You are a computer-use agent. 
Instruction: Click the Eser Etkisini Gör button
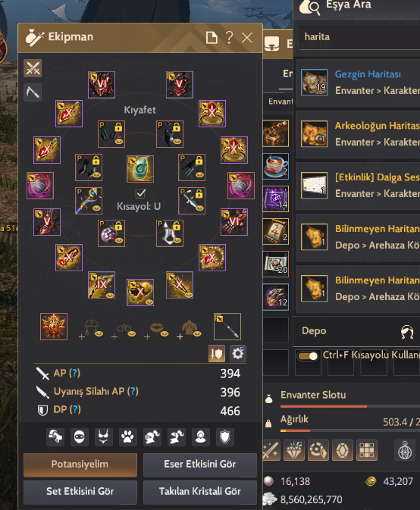pos(199,465)
